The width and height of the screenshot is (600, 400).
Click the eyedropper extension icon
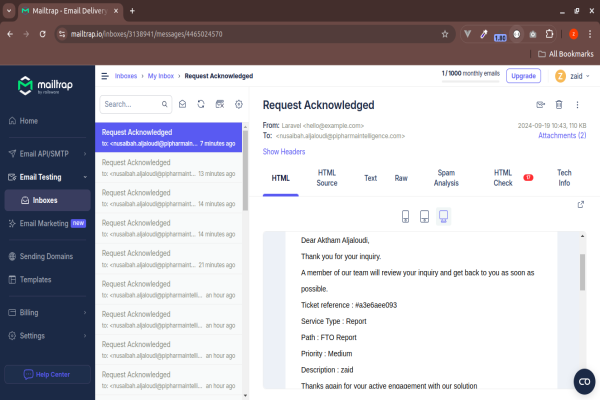(x=484, y=34)
